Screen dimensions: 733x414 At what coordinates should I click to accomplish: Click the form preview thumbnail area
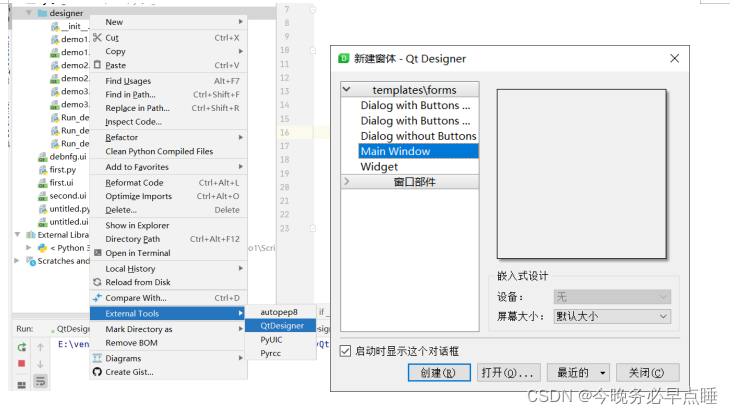tap(582, 174)
